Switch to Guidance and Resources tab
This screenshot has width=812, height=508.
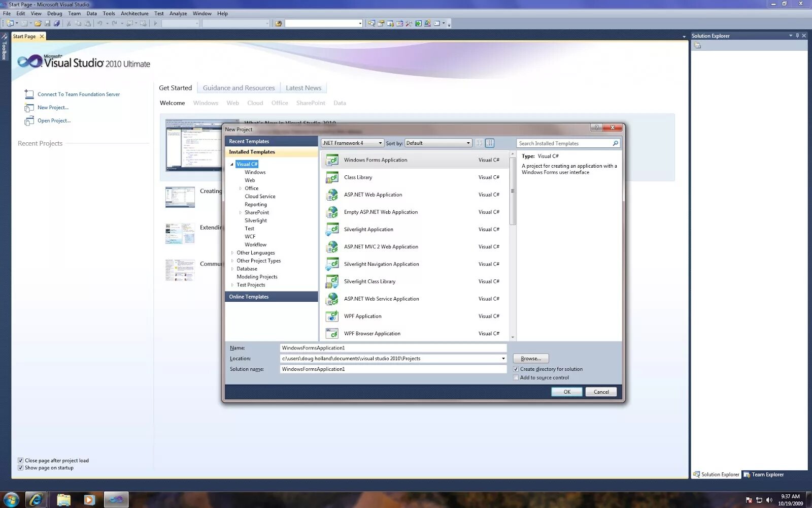(x=239, y=88)
